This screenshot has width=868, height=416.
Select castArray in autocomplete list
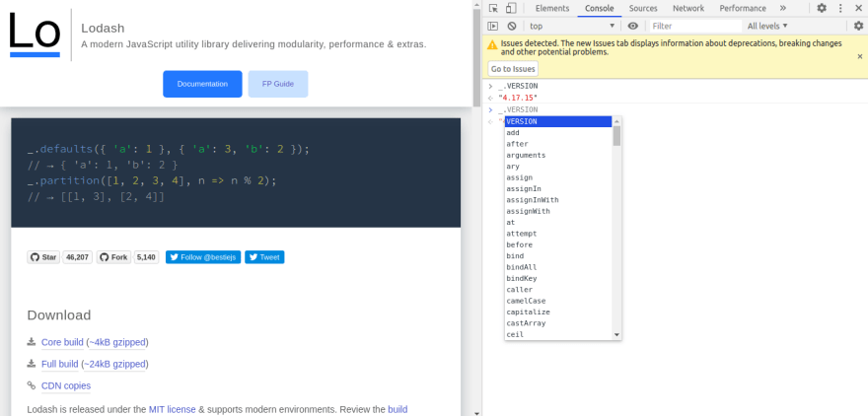(x=558, y=323)
